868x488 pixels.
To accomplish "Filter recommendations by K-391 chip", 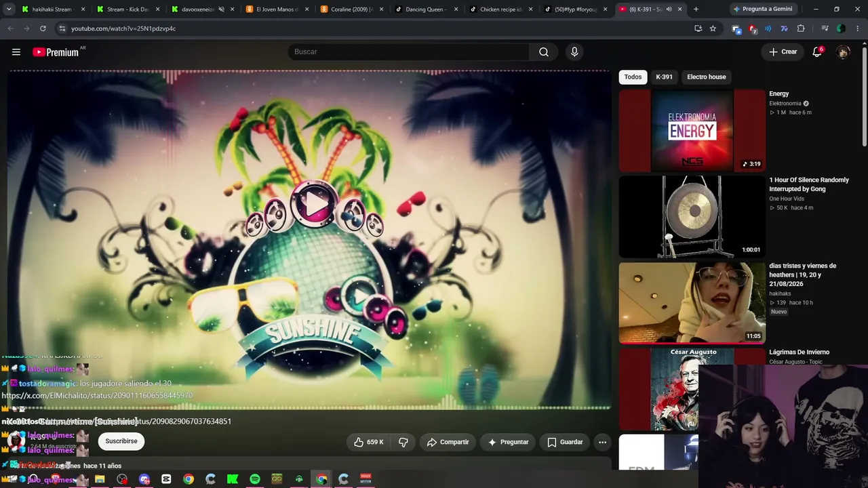I will click(664, 77).
